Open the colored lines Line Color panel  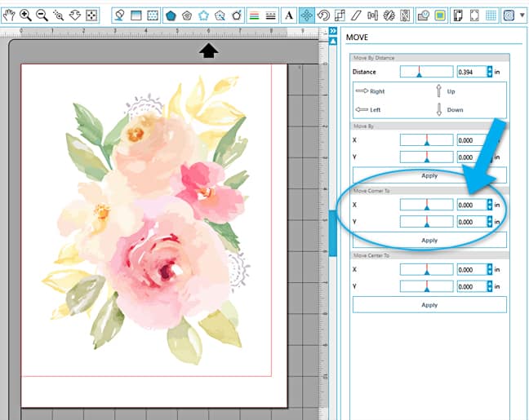coord(255,15)
